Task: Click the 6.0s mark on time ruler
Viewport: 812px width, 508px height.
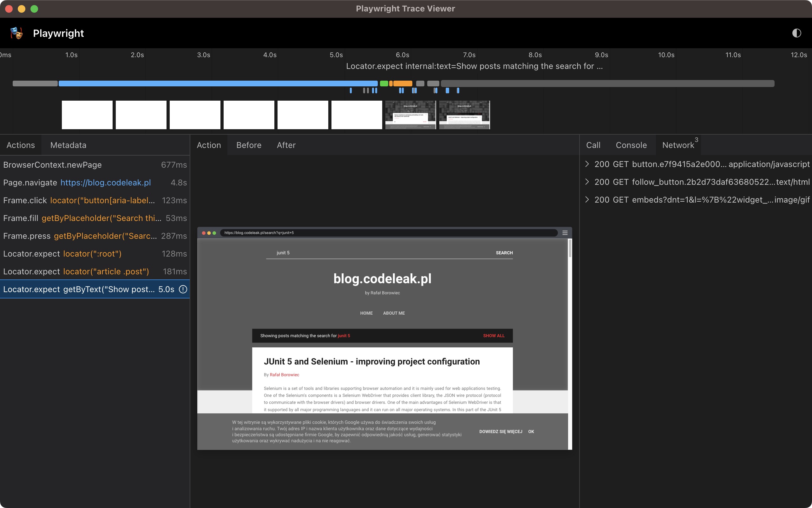Action: click(x=402, y=55)
